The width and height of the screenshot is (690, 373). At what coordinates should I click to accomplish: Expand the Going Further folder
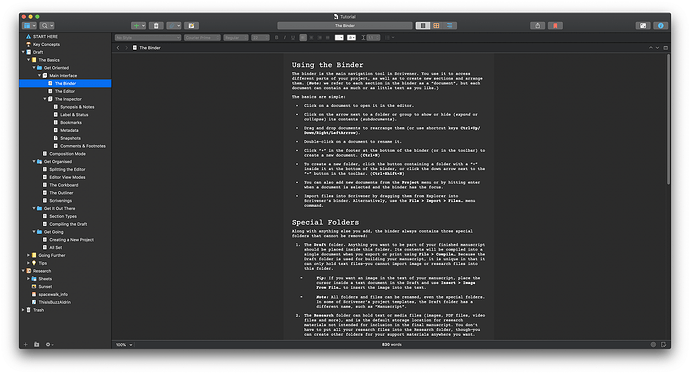pos(29,255)
